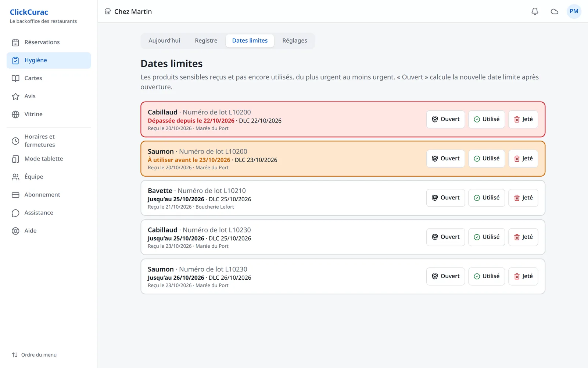Click the Cartes book icon

[x=15, y=78]
